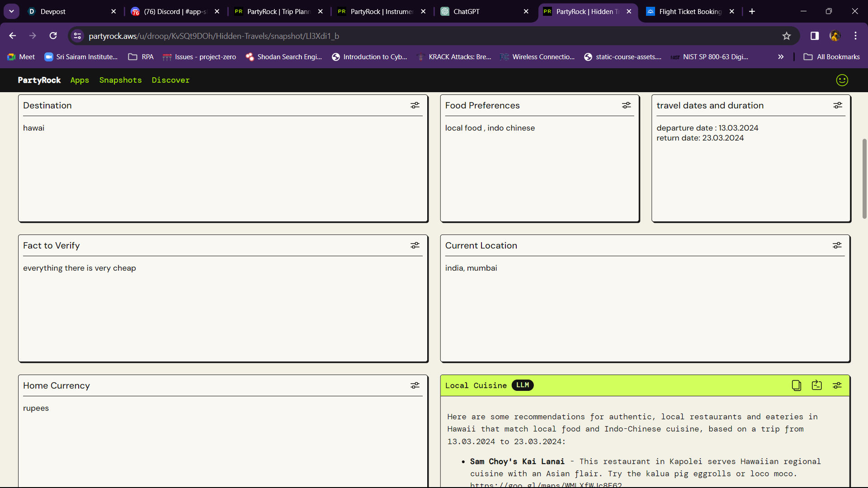Open Local Cuisine LLM settings icon
The height and width of the screenshot is (488, 868).
[x=837, y=385]
